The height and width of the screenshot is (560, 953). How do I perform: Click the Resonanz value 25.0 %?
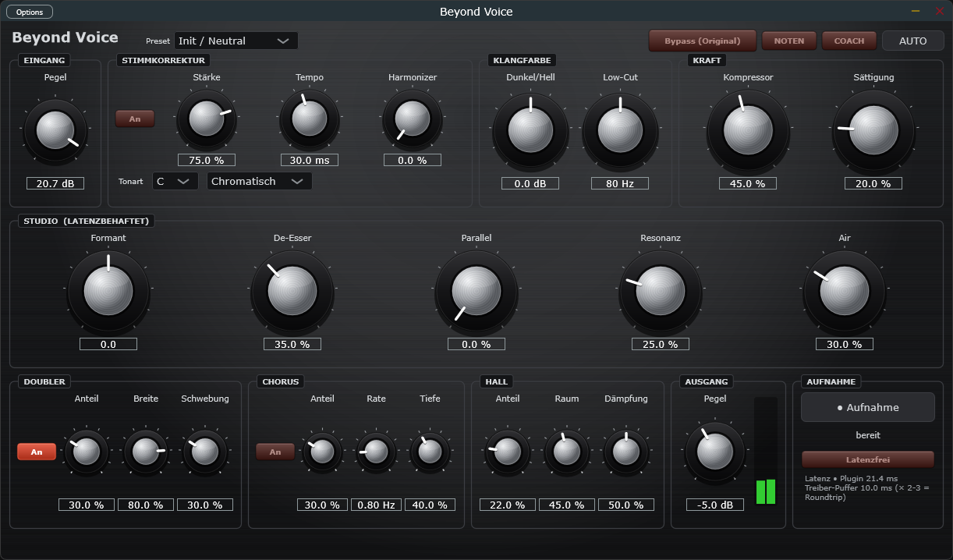[661, 344]
